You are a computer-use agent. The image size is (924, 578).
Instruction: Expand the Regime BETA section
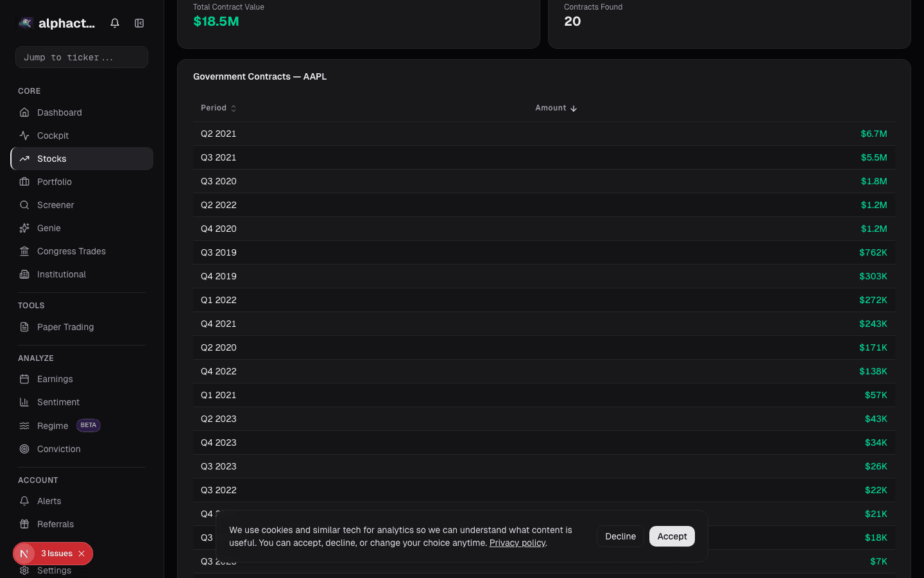tap(53, 426)
